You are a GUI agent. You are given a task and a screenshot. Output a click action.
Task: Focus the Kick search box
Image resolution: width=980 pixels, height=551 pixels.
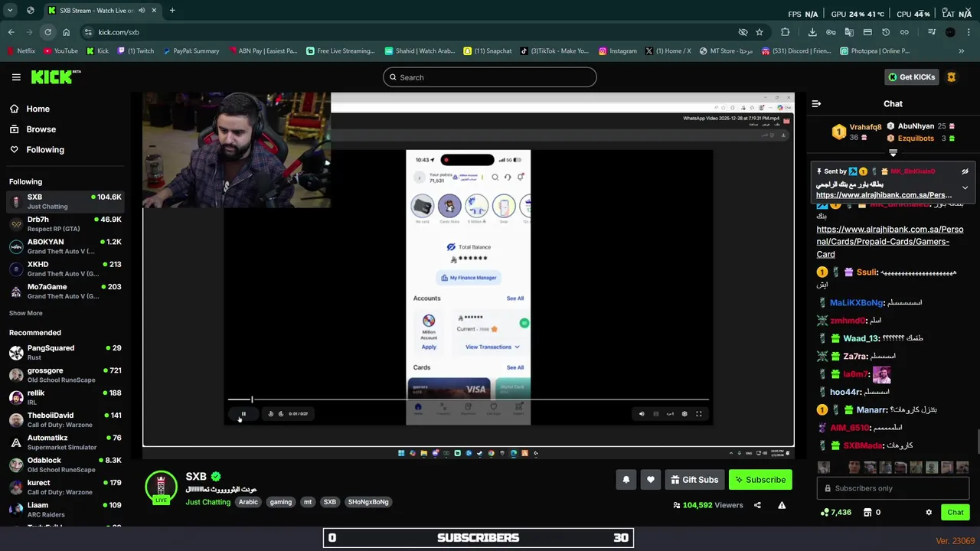(490, 77)
